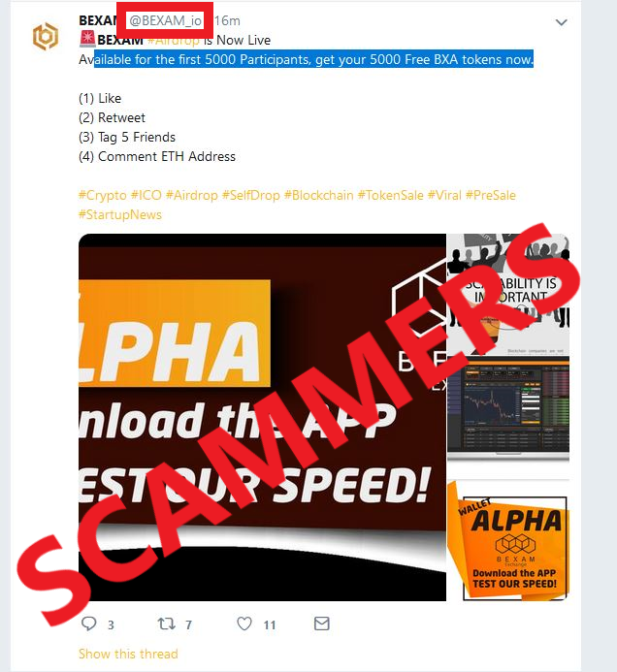Open the #Blockchain hashtag
617x672 pixels.
(x=319, y=196)
